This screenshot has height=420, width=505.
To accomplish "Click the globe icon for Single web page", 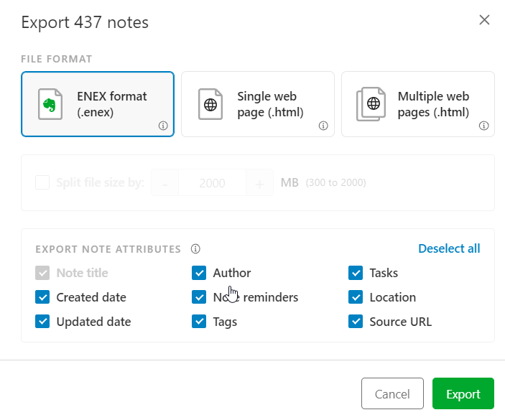I will (210, 104).
